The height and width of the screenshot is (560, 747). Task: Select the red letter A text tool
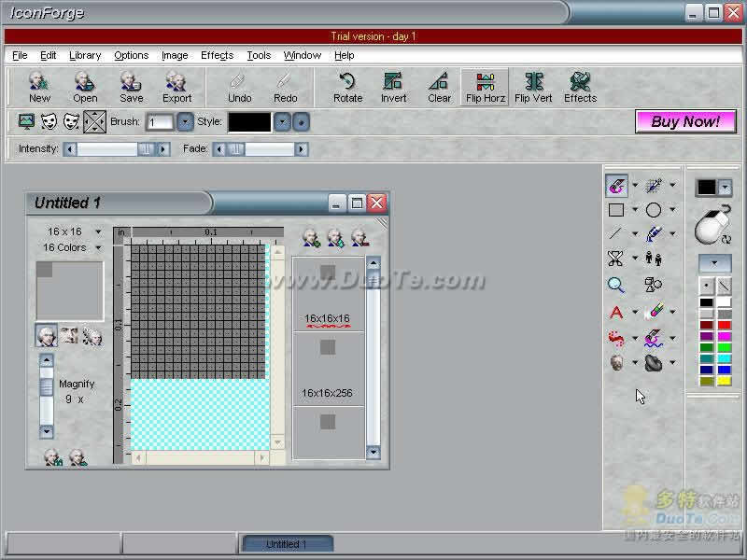pos(616,312)
